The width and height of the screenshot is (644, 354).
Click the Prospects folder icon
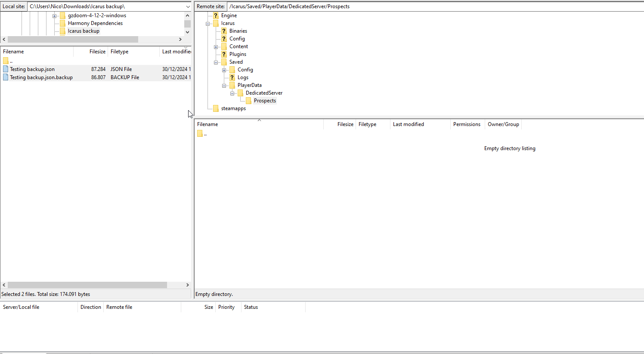pos(248,101)
